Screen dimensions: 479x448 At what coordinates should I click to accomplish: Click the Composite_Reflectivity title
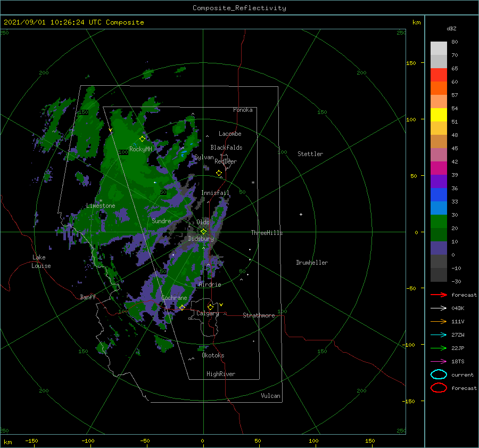[240, 8]
